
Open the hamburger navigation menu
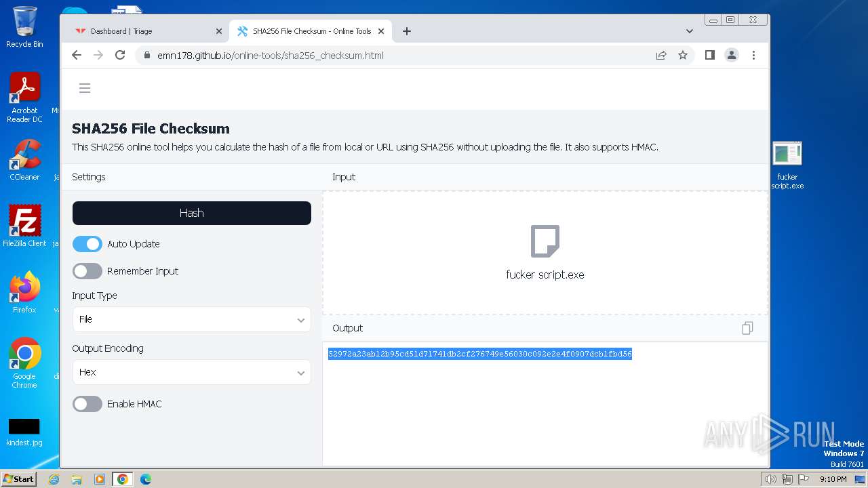click(x=85, y=88)
